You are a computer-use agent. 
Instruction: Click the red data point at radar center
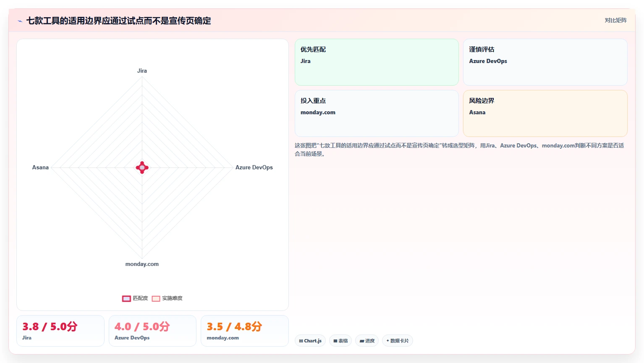[x=142, y=168]
